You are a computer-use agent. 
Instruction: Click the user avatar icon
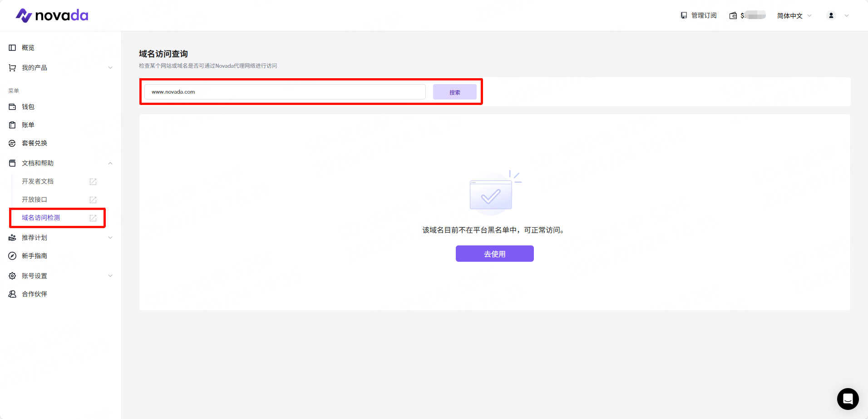(x=831, y=15)
